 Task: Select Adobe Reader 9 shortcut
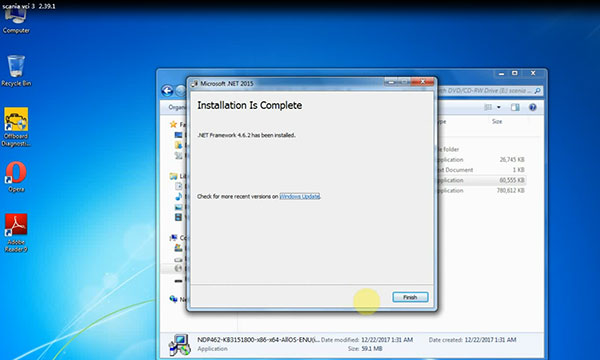tap(16, 233)
